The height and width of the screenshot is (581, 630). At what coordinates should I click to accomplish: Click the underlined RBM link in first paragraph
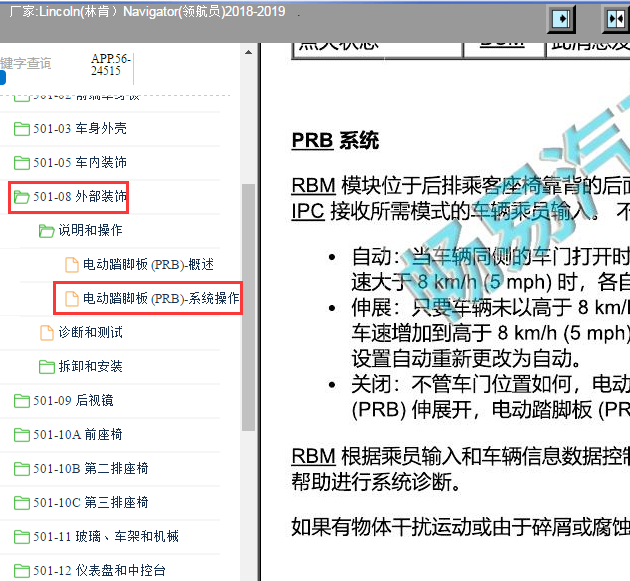[313, 186]
